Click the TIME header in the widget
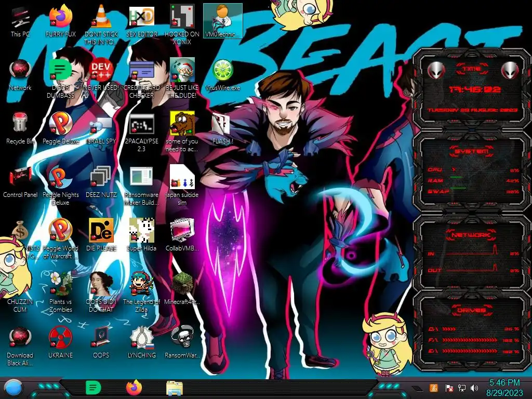 point(472,69)
